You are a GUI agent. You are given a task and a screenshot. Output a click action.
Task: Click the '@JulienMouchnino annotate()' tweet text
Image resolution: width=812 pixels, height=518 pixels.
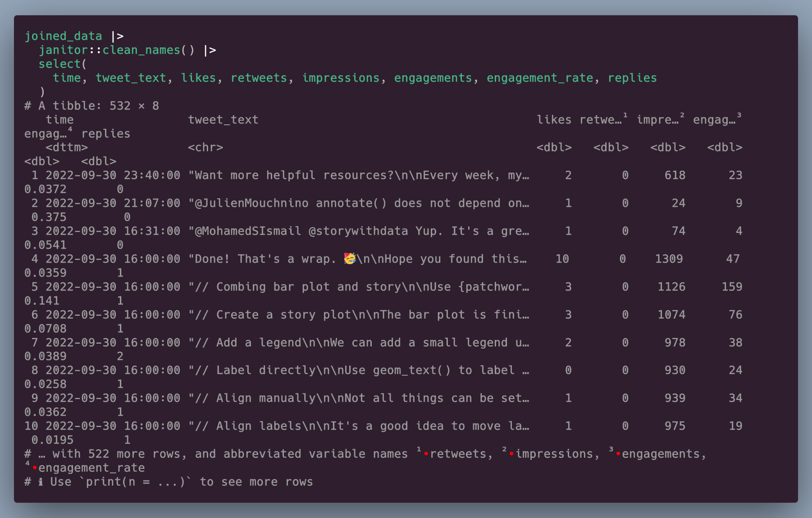(359, 203)
